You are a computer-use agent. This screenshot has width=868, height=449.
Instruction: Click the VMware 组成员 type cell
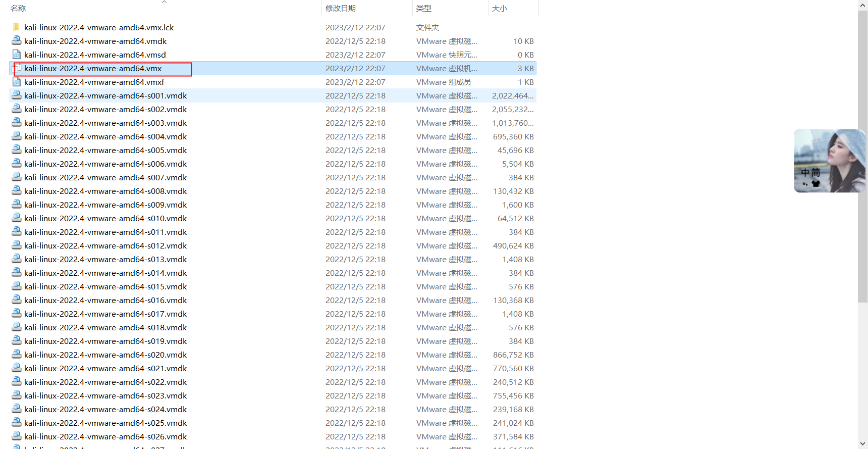click(444, 82)
